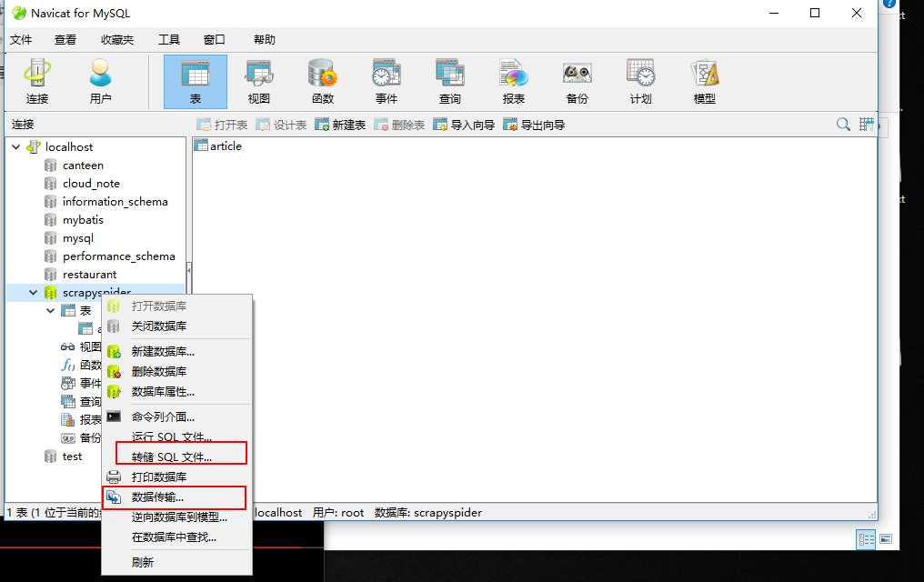The image size is (924, 582).
Task: Open the 查看 menu
Action: coord(65,39)
